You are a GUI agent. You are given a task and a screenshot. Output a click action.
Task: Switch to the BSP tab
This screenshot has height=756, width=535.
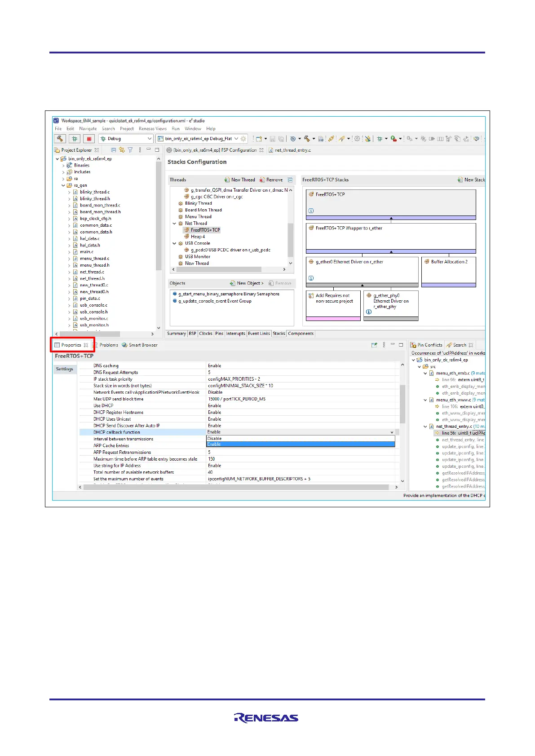click(192, 334)
